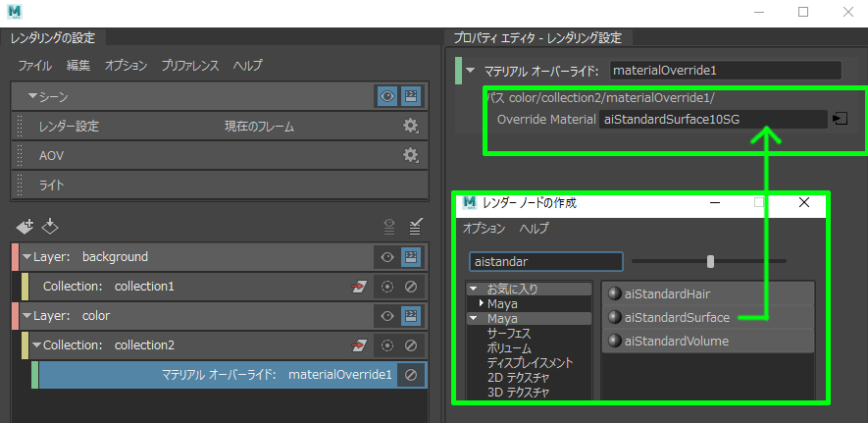Open the 編集 menu
The height and width of the screenshot is (423, 868).
pos(78,66)
